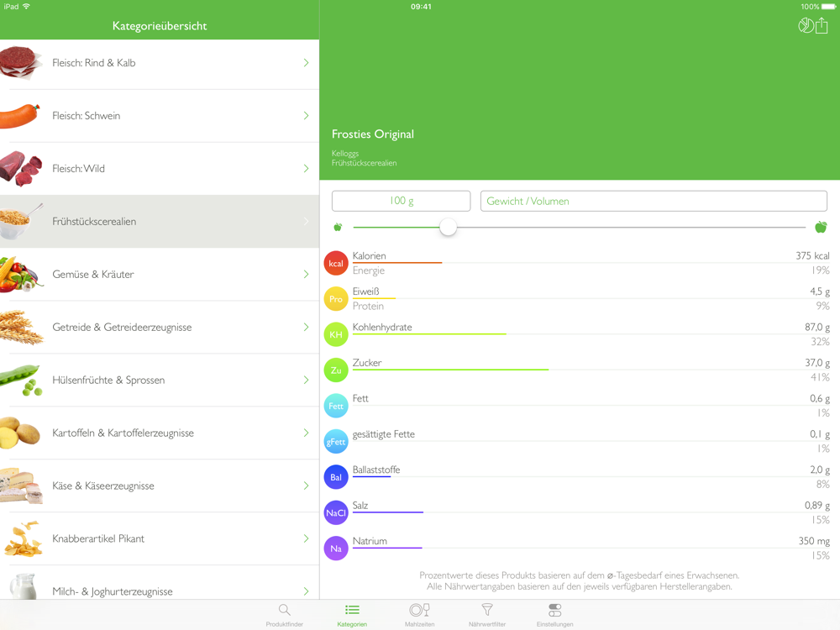The height and width of the screenshot is (630, 840).
Task: Switch to the Kategorien tab
Action: click(x=352, y=615)
